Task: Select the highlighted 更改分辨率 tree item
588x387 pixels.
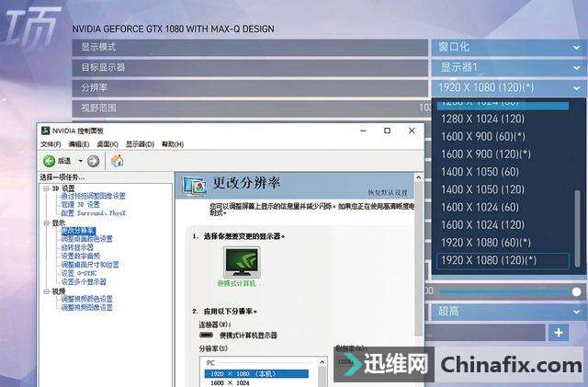Action: (78, 231)
